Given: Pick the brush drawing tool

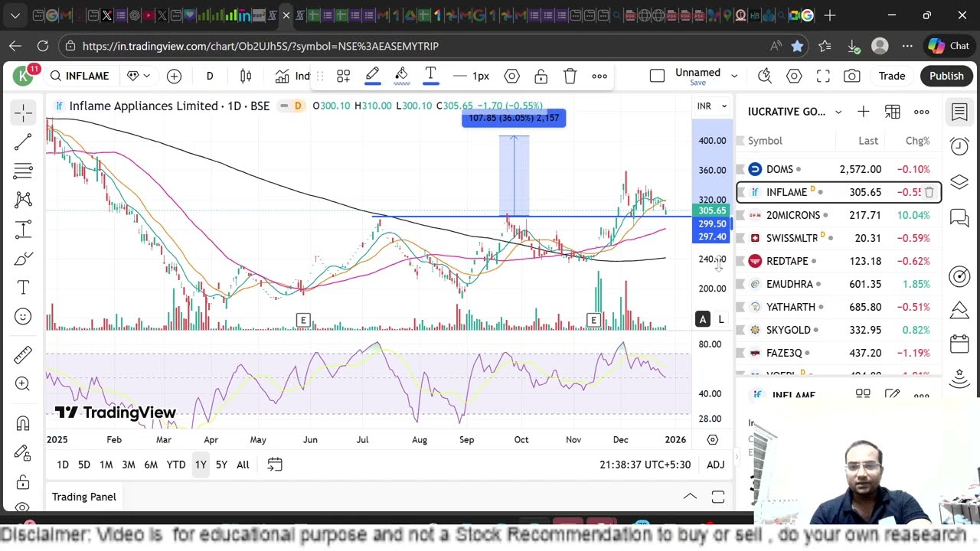Looking at the screenshot, I should 23,259.
